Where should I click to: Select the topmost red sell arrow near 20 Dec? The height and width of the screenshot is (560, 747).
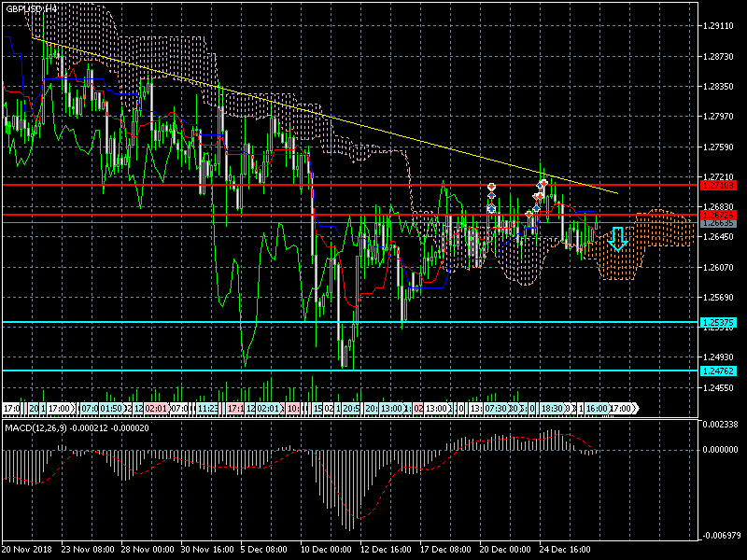(491, 188)
